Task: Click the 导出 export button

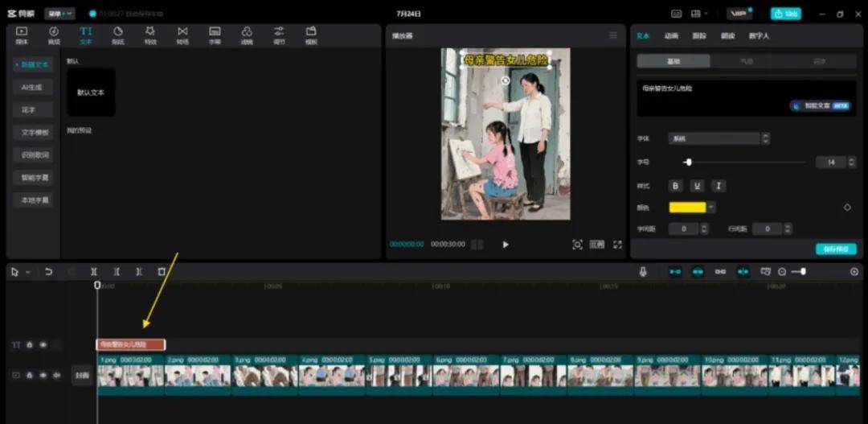Action: (x=785, y=14)
